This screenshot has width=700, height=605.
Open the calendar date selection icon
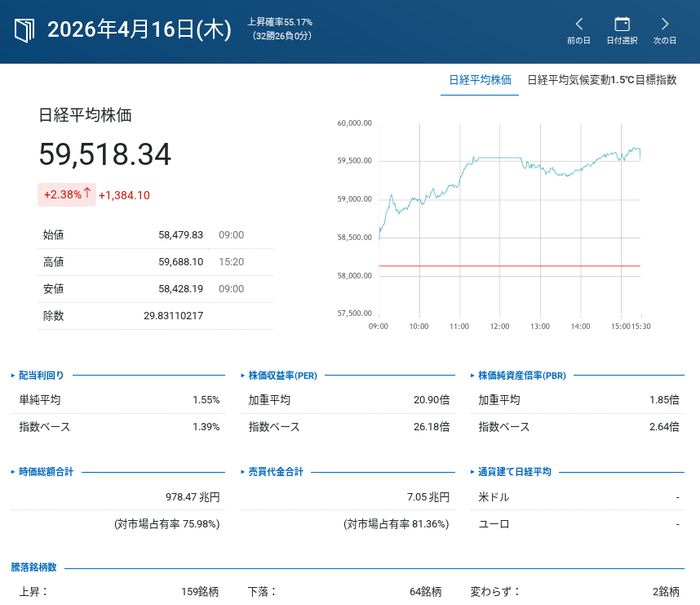622,24
